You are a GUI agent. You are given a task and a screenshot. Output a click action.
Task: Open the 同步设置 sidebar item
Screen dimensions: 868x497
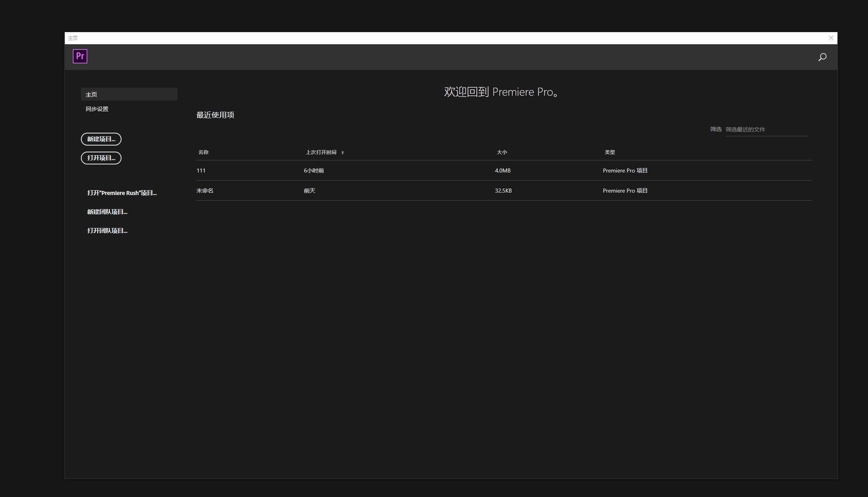click(x=97, y=109)
